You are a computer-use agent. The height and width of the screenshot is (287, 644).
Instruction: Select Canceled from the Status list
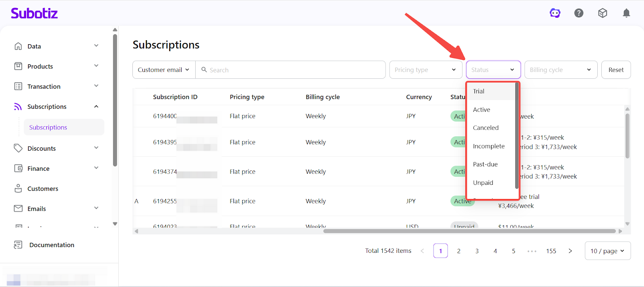(x=486, y=128)
